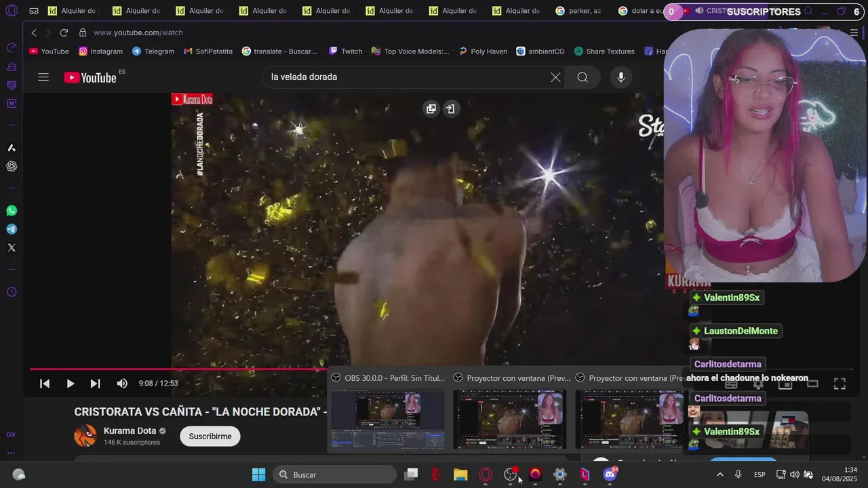Screen dimensions: 868x488
Task: Open Telegram bookmark in bookmarks bar
Action: pyautogui.click(x=153, y=52)
